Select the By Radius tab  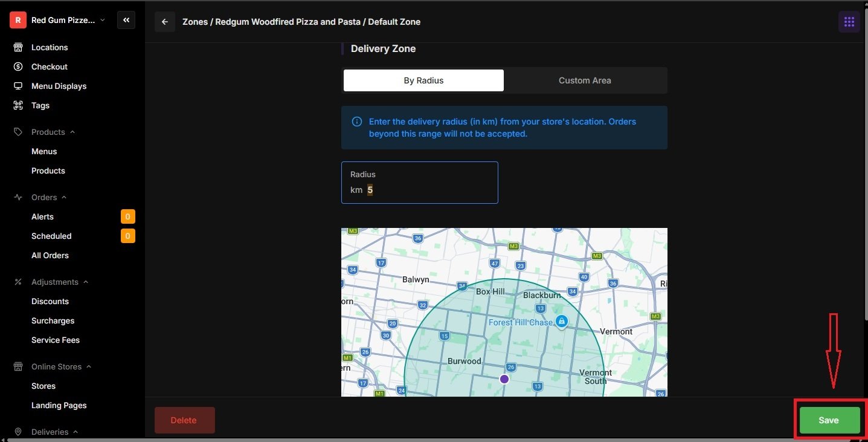(x=423, y=80)
